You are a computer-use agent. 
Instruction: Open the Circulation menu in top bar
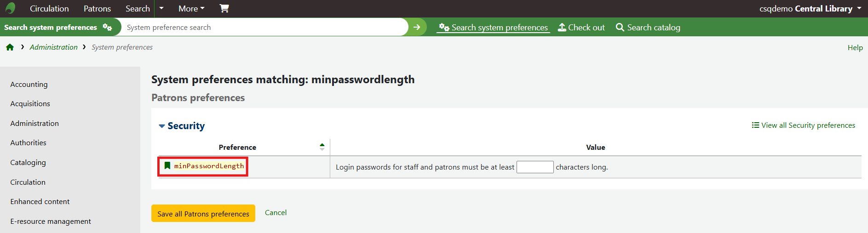[x=49, y=9]
